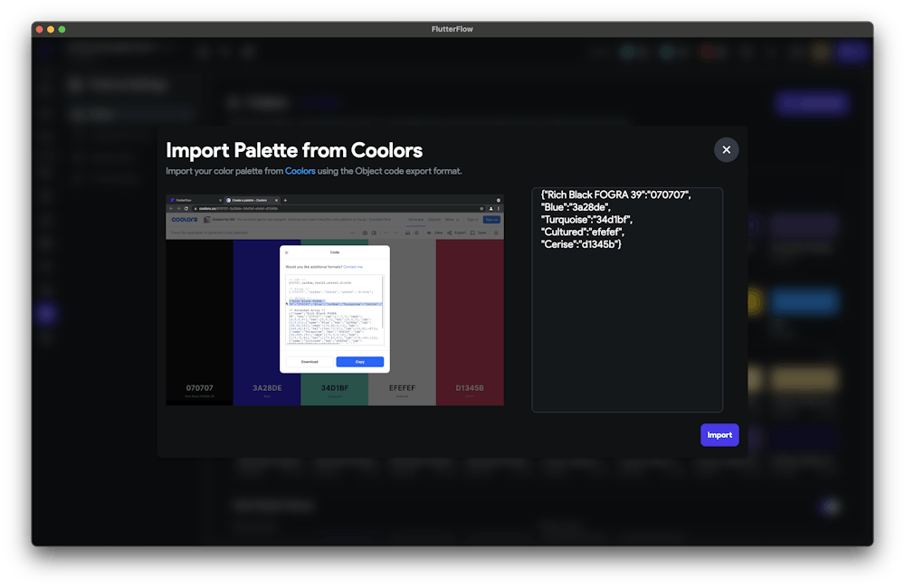Click the red macOS close window button
Viewport: 905px width, 588px height.
(39, 30)
